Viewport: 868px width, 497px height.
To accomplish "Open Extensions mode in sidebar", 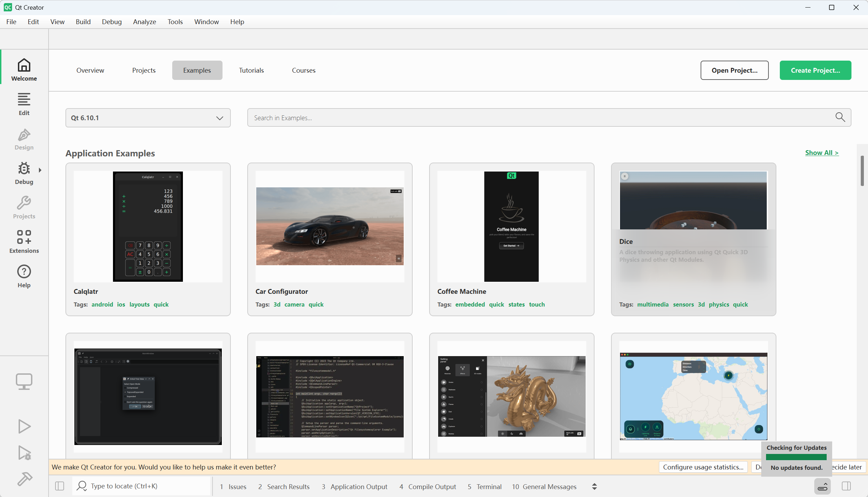I will point(24,241).
